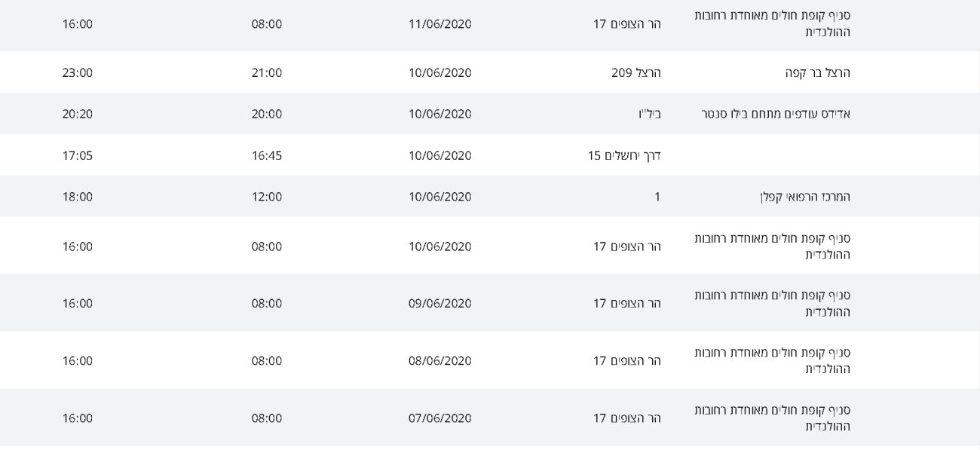
Task: Click the 11/06/2020 date cell
Action: pyautogui.click(x=439, y=24)
